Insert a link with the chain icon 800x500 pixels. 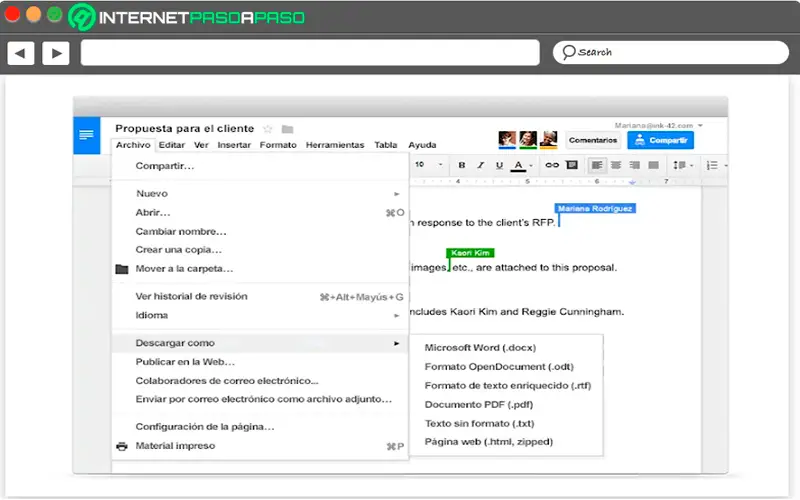(552, 165)
